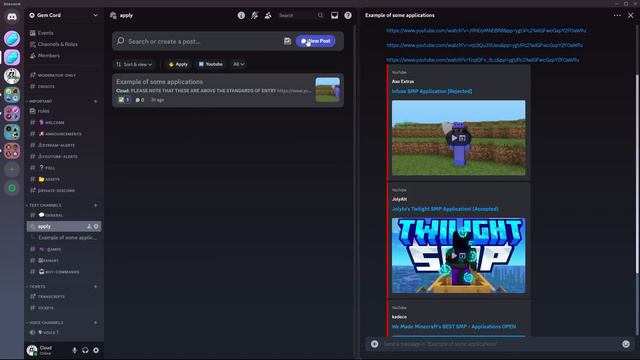Open Example of some applic... thread in sidebar
640x360 pixels.
(67, 238)
